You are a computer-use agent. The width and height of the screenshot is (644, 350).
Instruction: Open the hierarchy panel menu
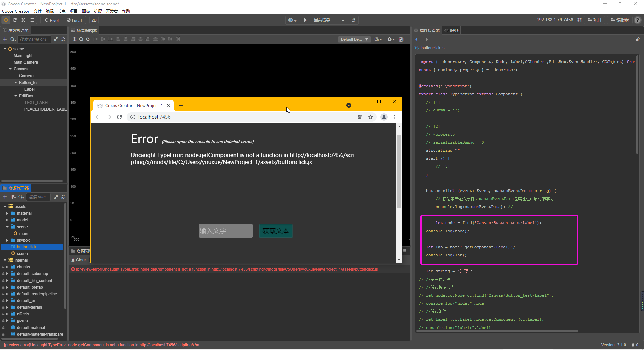(x=61, y=30)
